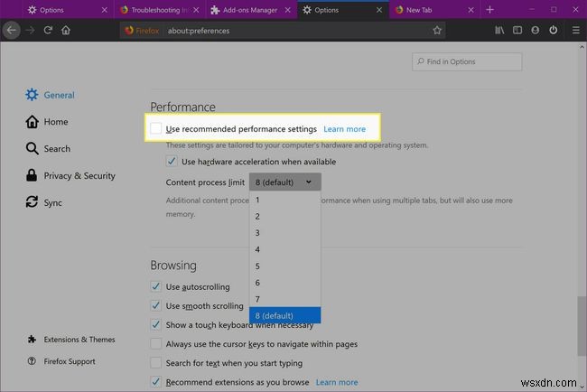Open Firefox Support link
The width and height of the screenshot is (587, 392).
(x=61, y=361)
